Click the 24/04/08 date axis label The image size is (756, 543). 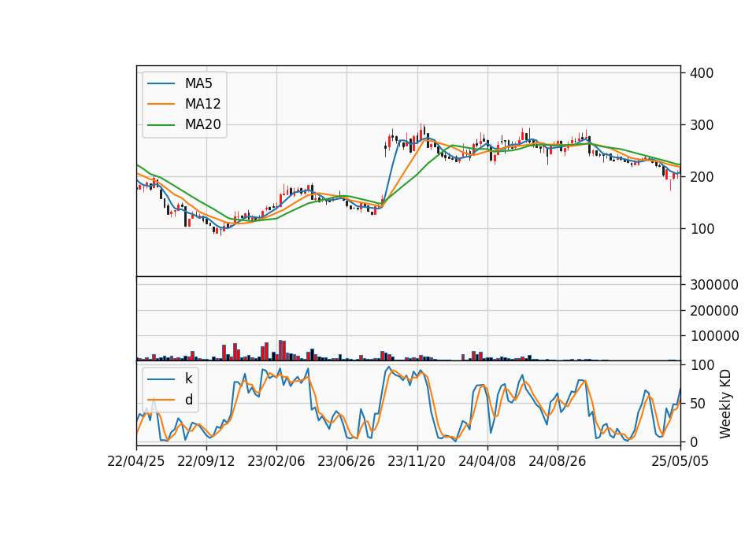[487, 461]
